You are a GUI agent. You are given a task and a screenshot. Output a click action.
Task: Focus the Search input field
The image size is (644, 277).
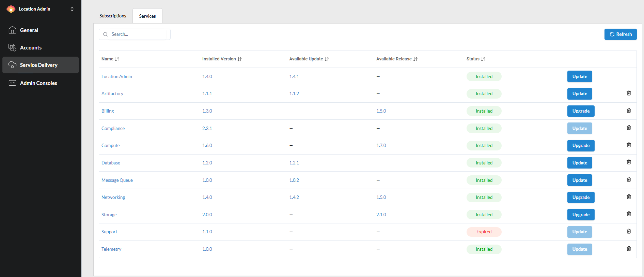point(138,34)
